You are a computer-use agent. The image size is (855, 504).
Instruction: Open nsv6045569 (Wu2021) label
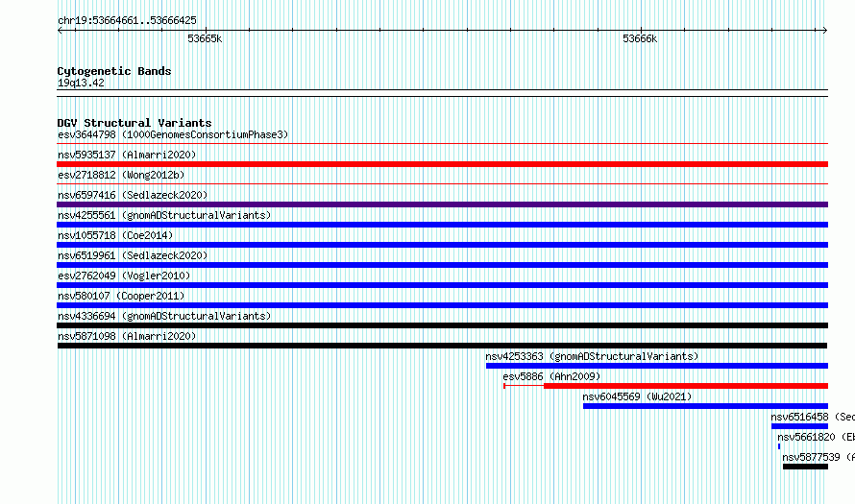(x=637, y=396)
